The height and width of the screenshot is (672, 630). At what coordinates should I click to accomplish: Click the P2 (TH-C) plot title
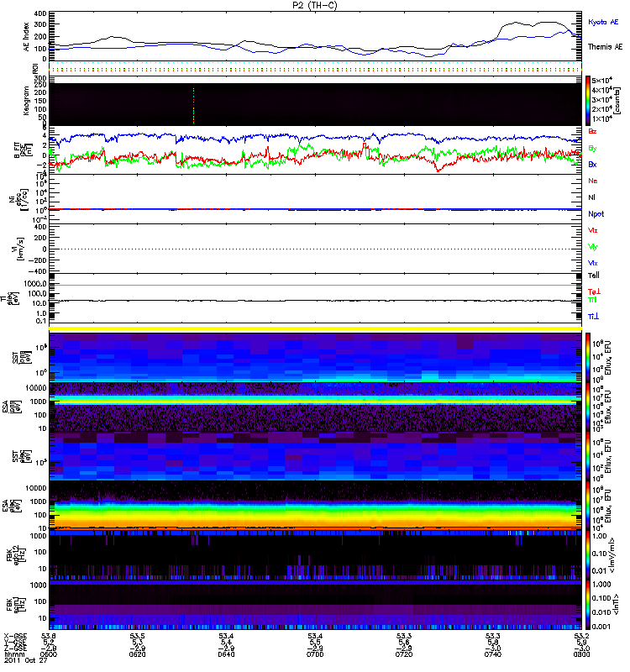coord(315,4)
